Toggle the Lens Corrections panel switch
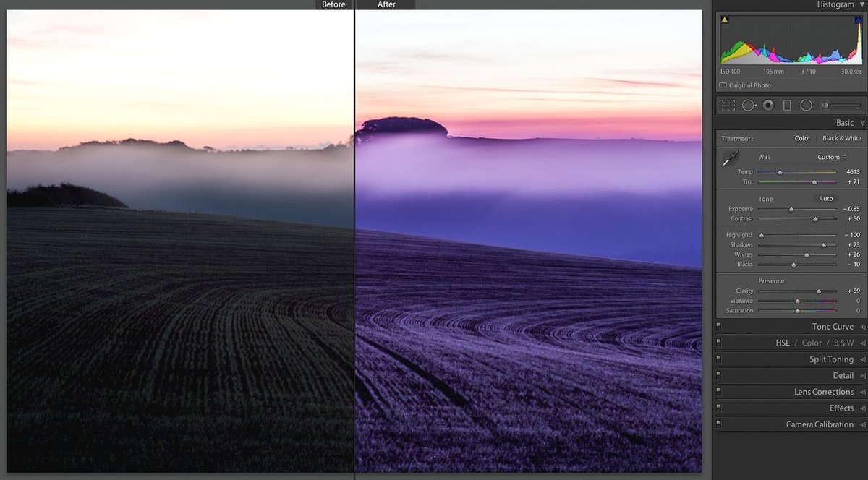Viewport: 868px width, 480px height. (x=718, y=392)
